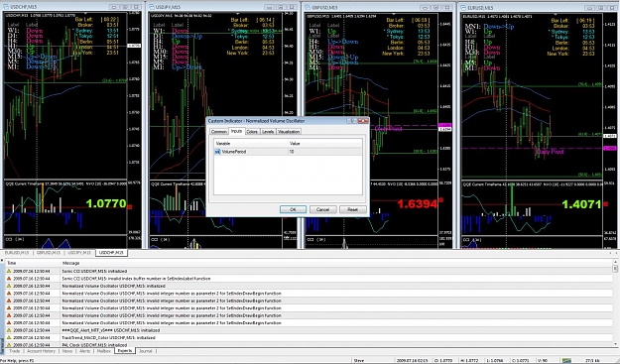
Task: Select the Experts terminal tab
Action: click(125, 351)
